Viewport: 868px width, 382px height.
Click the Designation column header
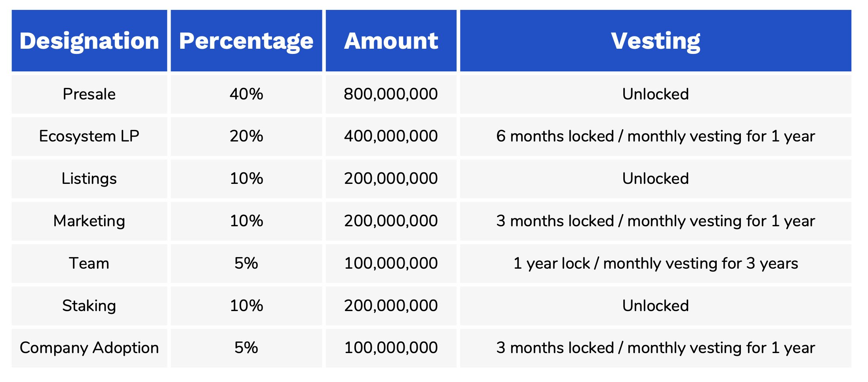point(89,41)
